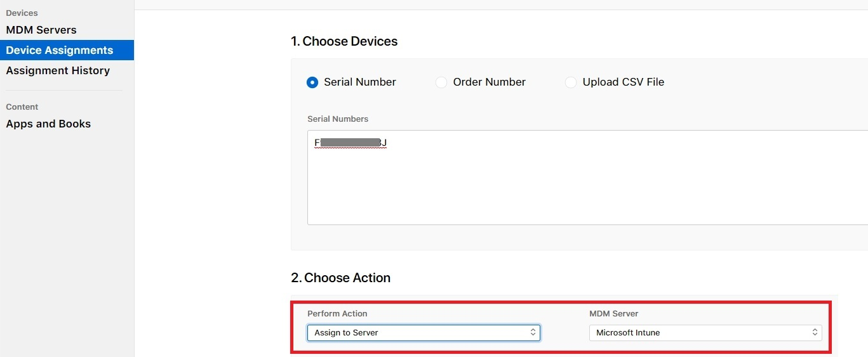Click the '2. Choose Action' heading
Viewport: 868px width, 357px height.
tap(341, 278)
